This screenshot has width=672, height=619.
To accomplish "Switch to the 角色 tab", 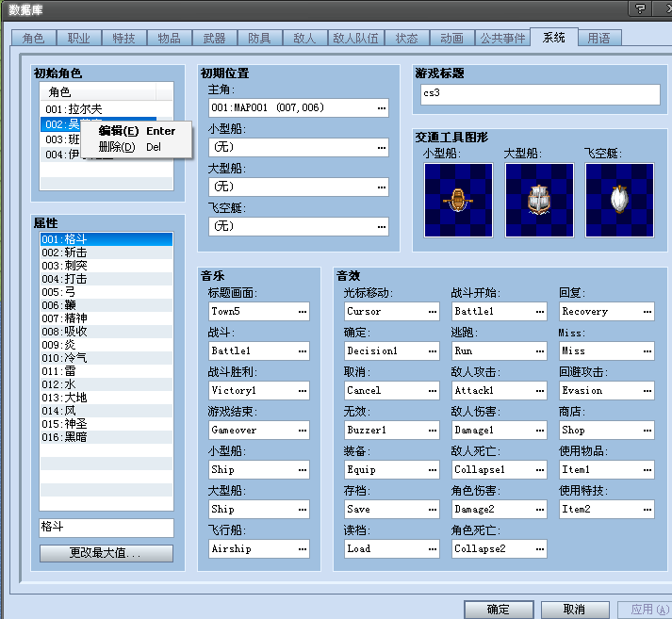I will tap(33, 38).
